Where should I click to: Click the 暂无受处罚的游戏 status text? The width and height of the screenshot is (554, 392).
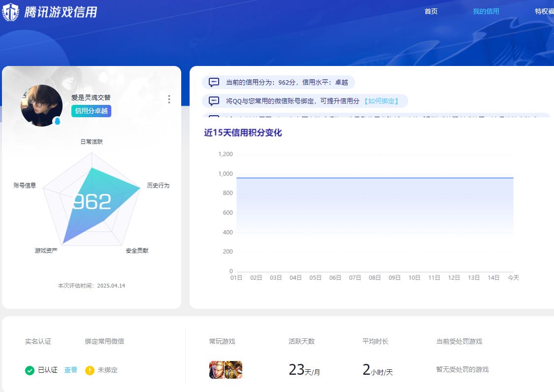(462, 369)
